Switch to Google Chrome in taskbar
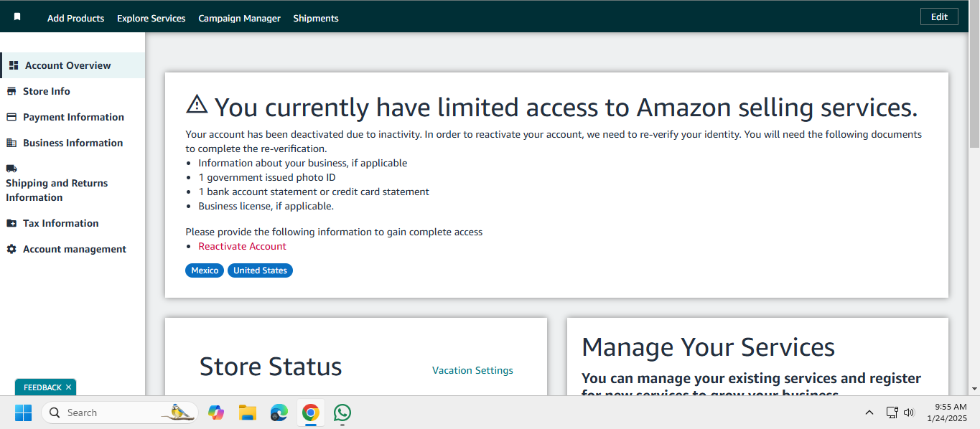980x429 pixels. tap(311, 412)
